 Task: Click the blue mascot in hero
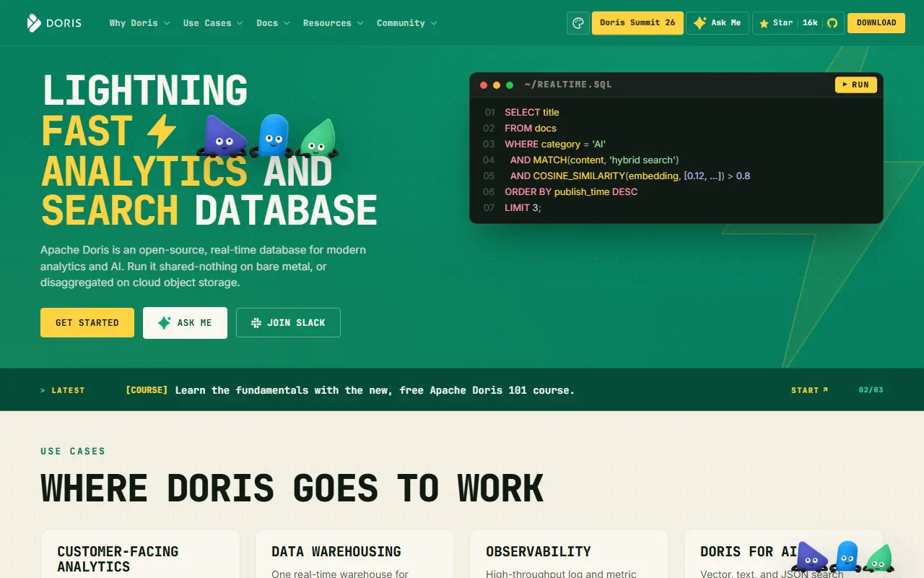(273, 136)
